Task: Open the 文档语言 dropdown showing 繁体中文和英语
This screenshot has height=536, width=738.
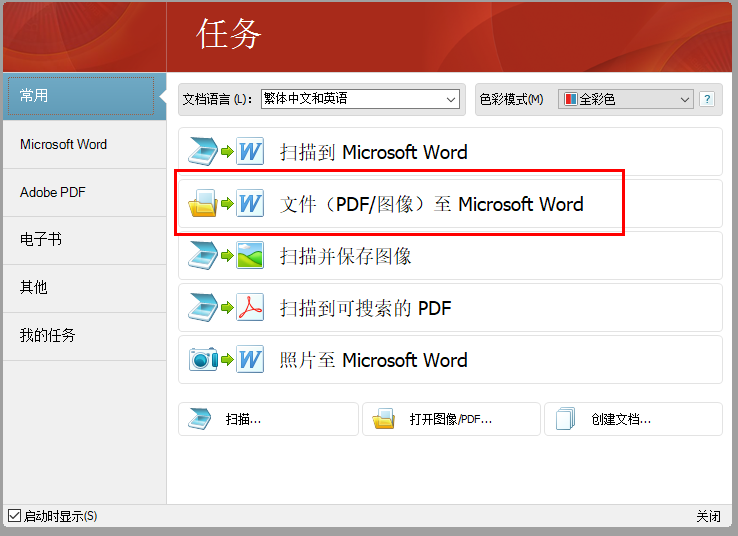Action: tap(360, 99)
